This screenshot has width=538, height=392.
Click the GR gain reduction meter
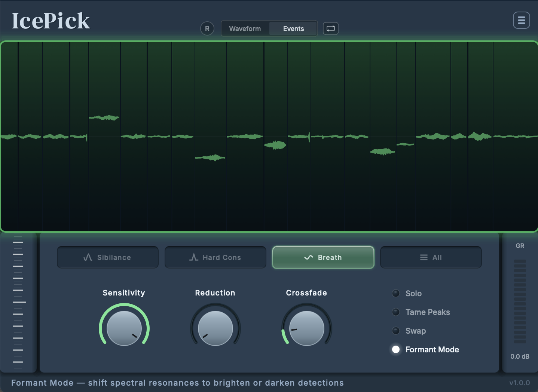[520, 301]
